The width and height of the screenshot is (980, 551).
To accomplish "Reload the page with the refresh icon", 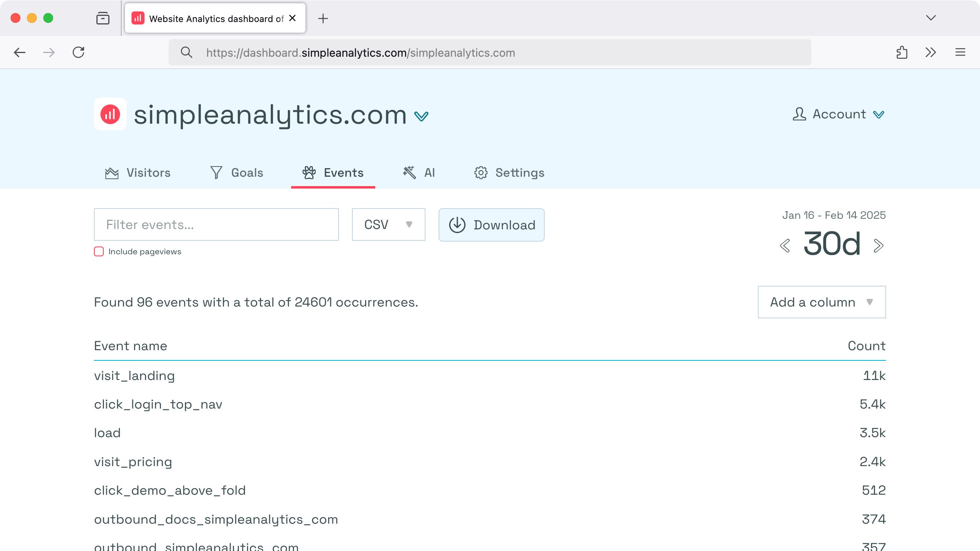I will pos(78,52).
